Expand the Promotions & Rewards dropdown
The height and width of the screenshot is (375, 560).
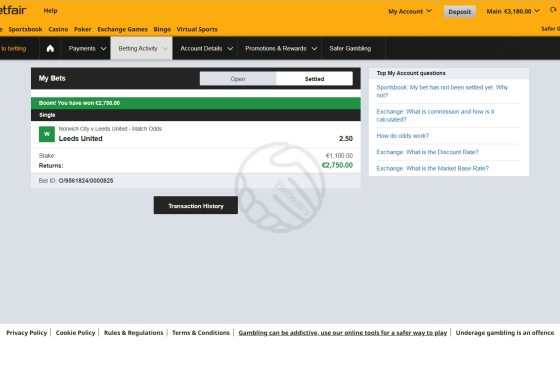pos(281,48)
